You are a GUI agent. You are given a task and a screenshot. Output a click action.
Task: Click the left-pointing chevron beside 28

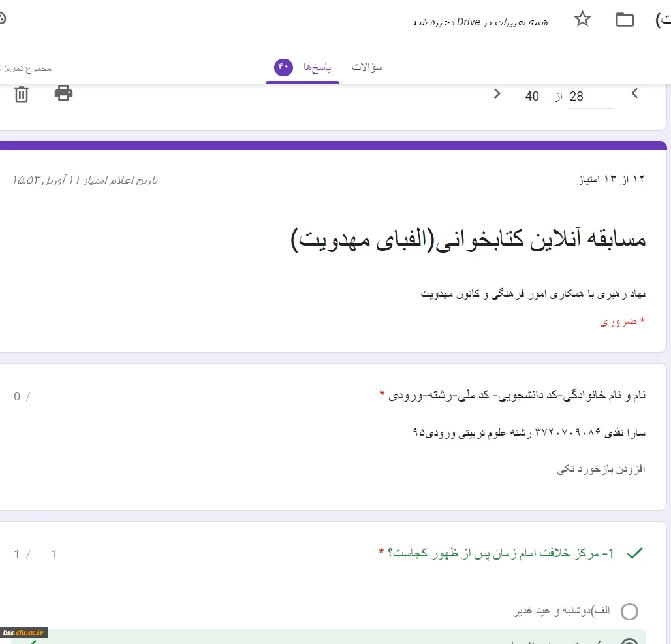pyautogui.click(x=634, y=94)
